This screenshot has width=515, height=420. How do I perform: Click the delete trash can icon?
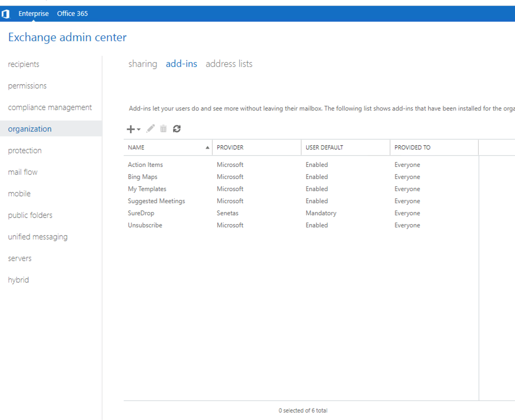point(163,128)
